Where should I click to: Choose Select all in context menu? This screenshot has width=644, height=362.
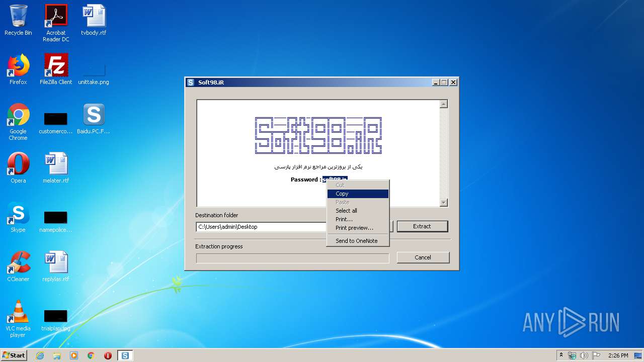(358, 211)
